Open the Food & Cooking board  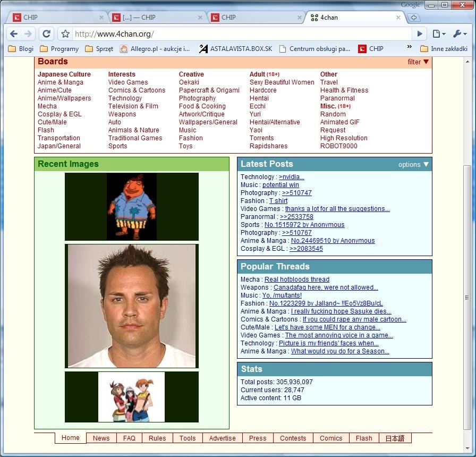[202, 106]
